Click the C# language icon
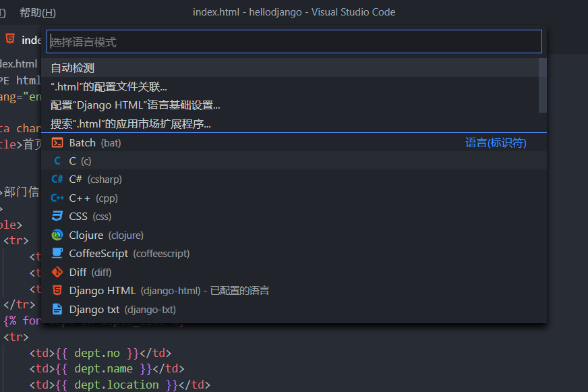This screenshot has height=392, width=588. (x=57, y=179)
